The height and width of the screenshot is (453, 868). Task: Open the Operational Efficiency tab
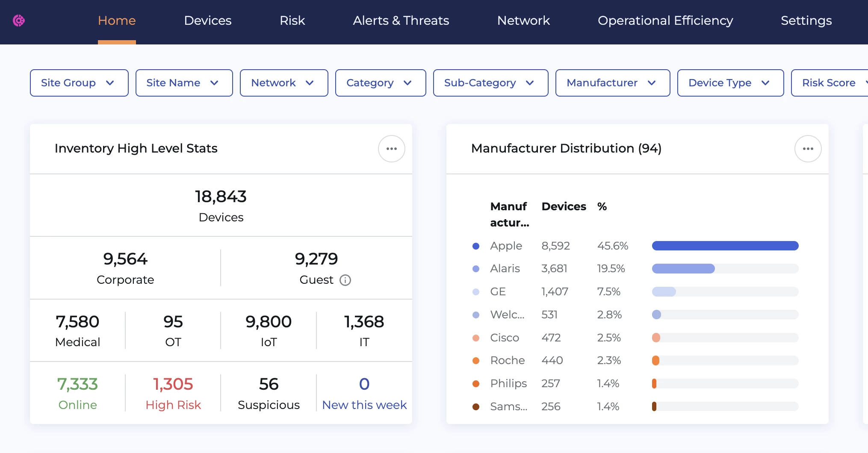pyautogui.click(x=665, y=21)
